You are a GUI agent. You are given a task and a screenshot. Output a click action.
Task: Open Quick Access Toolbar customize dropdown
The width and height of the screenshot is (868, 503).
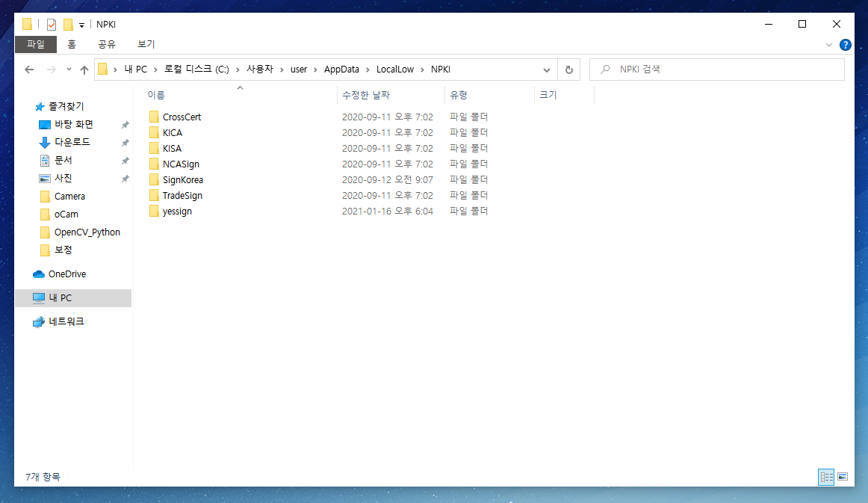coord(81,25)
